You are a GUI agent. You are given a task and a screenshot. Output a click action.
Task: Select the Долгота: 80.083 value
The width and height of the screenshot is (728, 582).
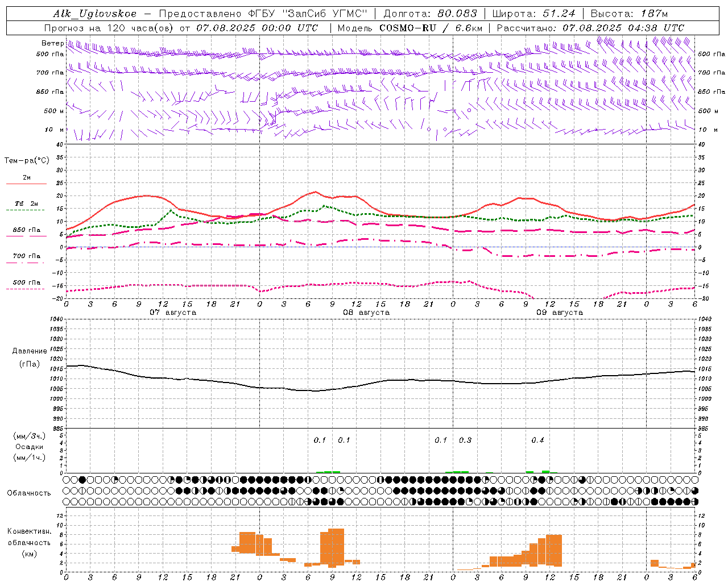431,14
